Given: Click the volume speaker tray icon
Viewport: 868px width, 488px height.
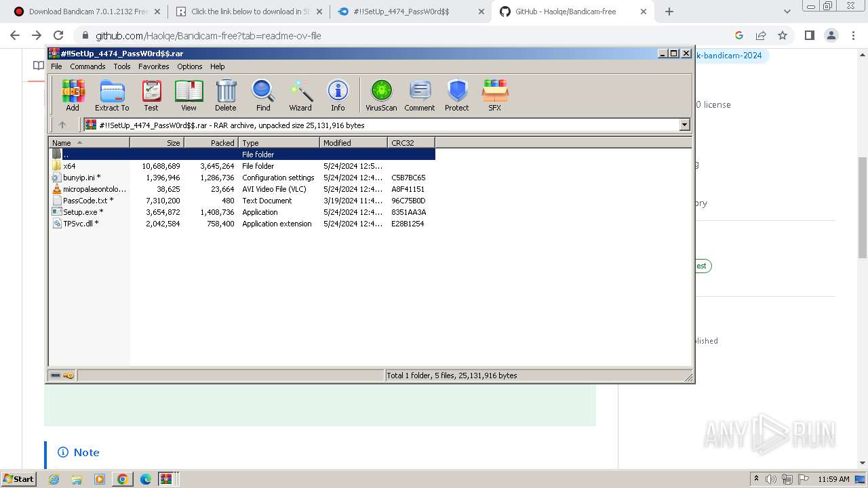Looking at the screenshot, I should [x=772, y=479].
